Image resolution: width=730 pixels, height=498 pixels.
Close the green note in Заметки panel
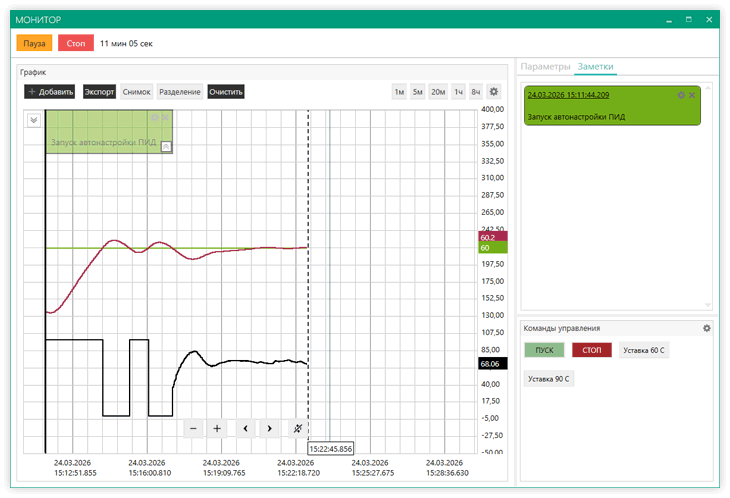click(x=692, y=95)
